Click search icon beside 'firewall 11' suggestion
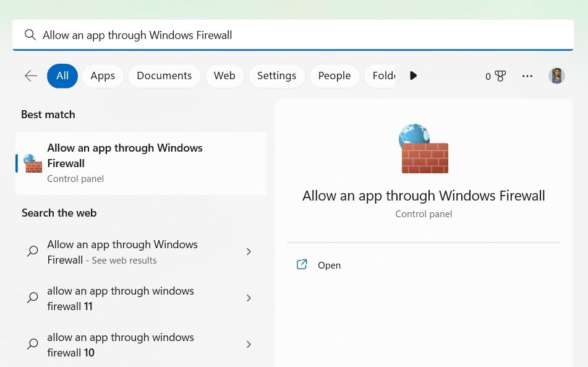Screen dimensions: 588x367 point(33,298)
